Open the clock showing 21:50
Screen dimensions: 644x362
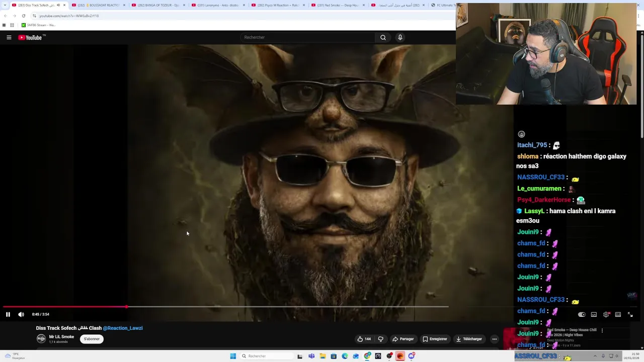pyautogui.click(x=631, y=356)
